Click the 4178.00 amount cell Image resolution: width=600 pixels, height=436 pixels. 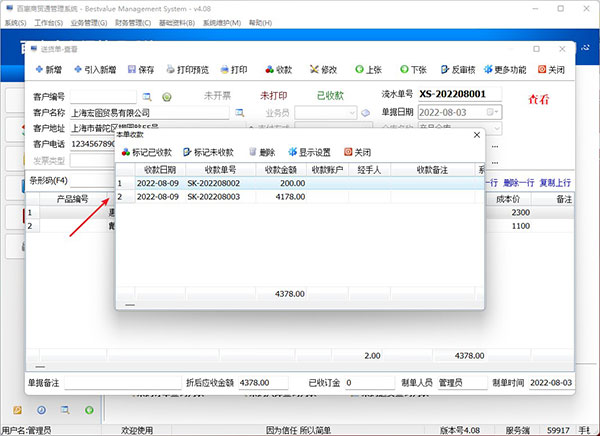coord(281,197)
